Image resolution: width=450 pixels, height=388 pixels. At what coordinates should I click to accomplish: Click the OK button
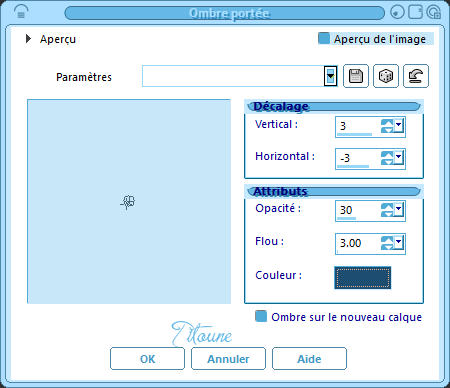coord(147,359)
